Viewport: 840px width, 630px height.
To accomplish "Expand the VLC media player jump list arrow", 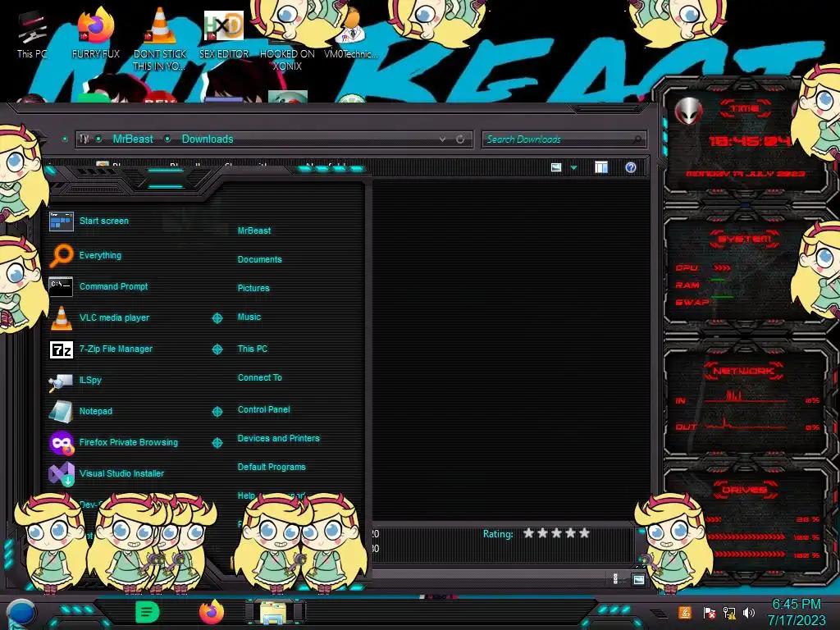I will click(x=217, y=318).
